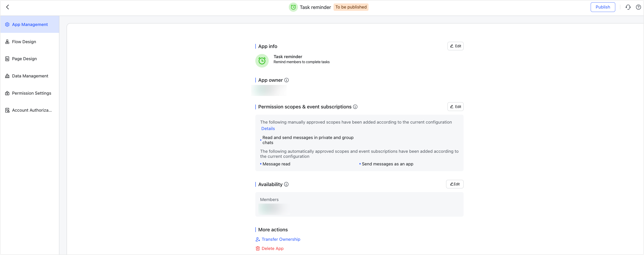
Task: Transfer Ownership of the app
Action: click(x=281, y=239)
